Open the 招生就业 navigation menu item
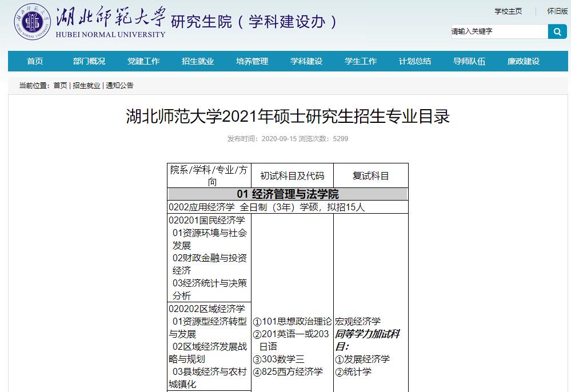The image size is (571, 392). click(198, 61)
